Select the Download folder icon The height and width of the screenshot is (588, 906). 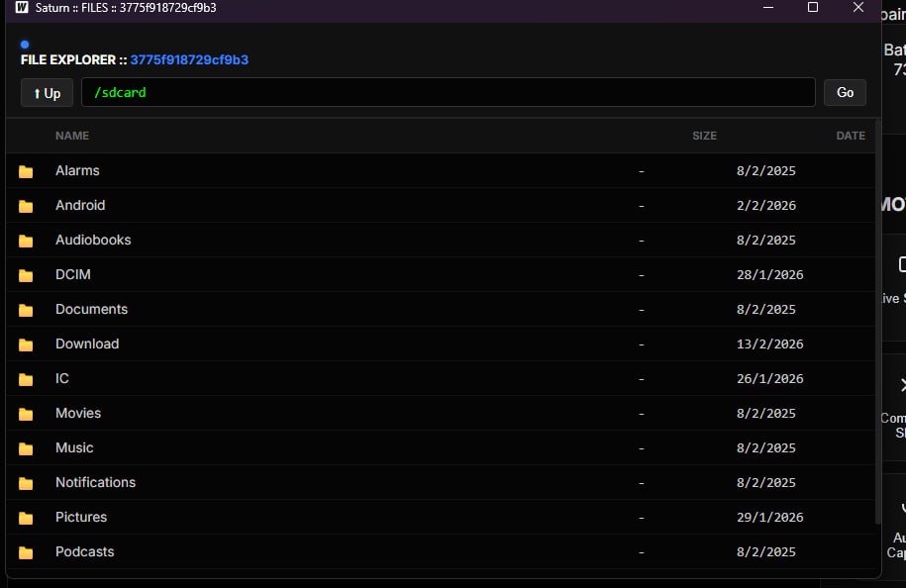26,344
